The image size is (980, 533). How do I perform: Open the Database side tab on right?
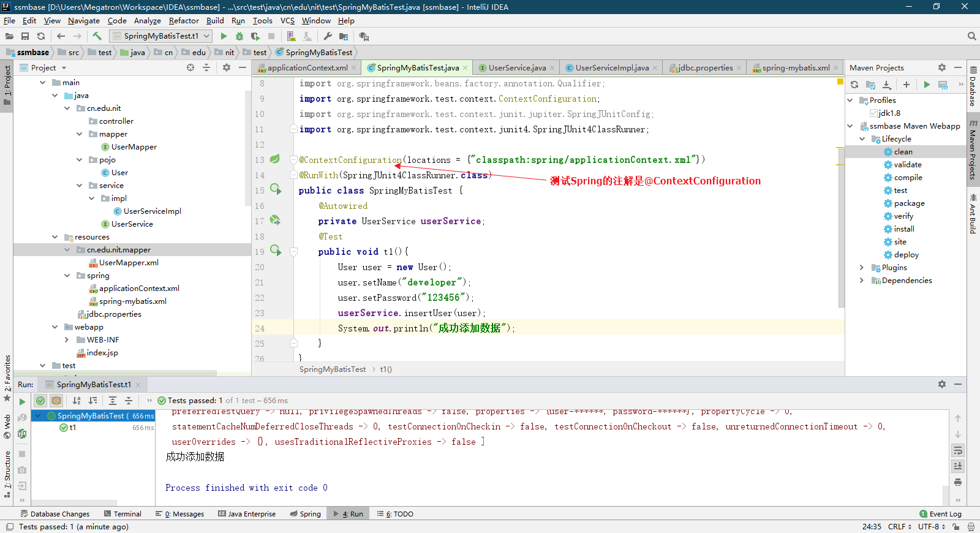973,86
